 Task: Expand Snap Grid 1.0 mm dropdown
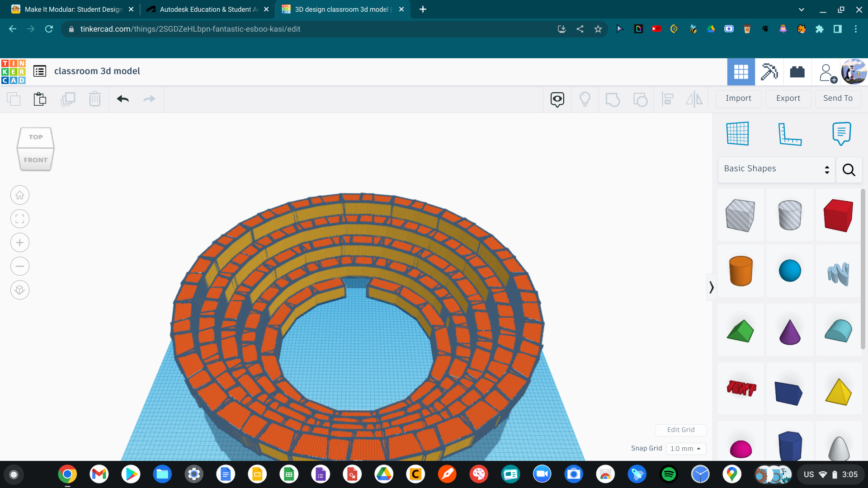(685, 449)
